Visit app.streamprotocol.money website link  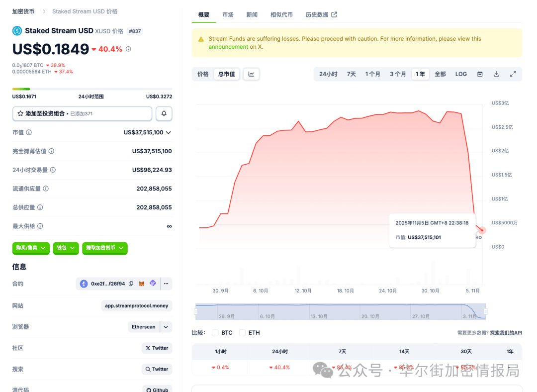(136, 305)
